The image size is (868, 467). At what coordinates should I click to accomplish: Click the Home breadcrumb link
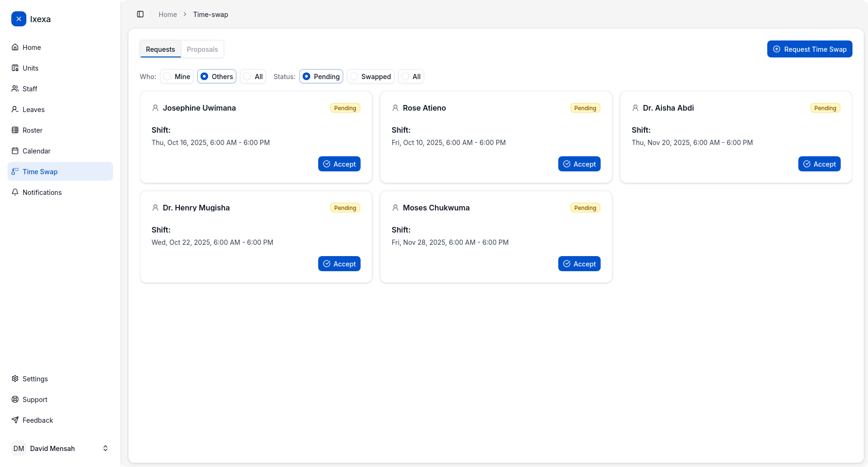pyautogui.click(x=168, y=15)
